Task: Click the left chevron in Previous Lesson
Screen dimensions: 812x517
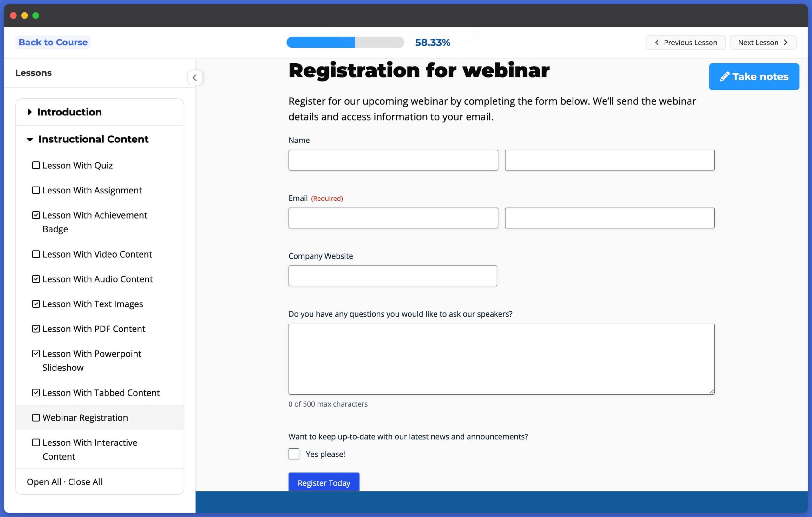Action: click(657, 43)
